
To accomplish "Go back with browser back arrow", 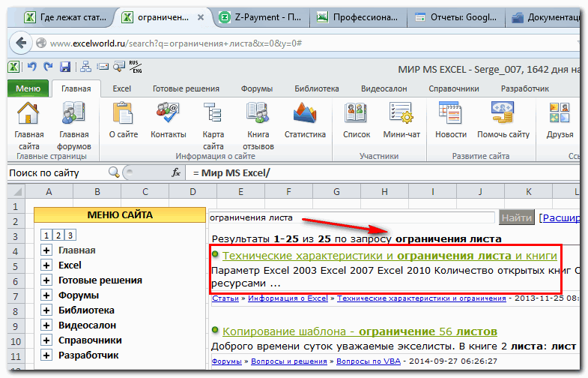I will [21, 43].
